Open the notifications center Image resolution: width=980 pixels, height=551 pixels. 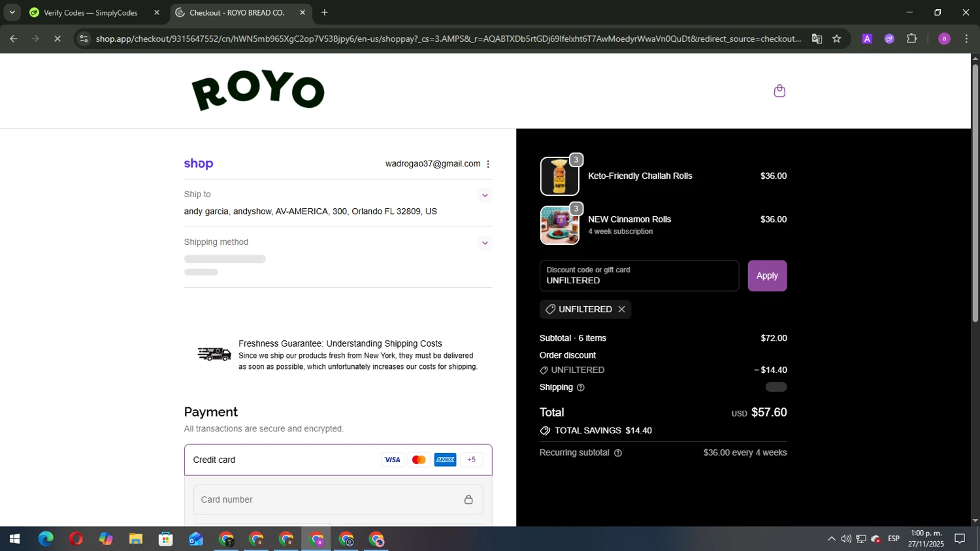[x=960, y=539]
